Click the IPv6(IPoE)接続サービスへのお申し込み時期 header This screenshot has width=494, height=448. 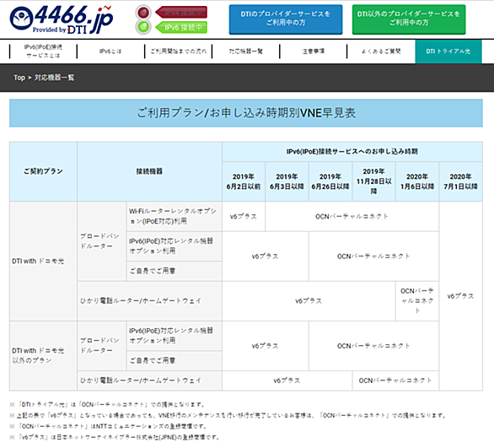[x=352, y=152]
